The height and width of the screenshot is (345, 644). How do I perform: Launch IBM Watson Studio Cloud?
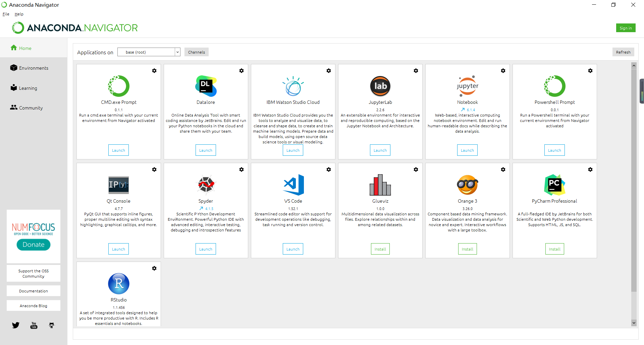293,150
